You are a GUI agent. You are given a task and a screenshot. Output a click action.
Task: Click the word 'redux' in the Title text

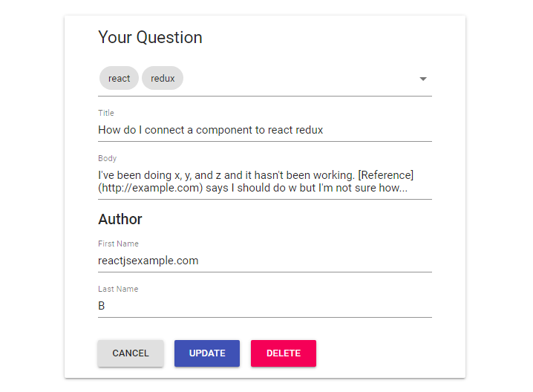click(308, 130)
